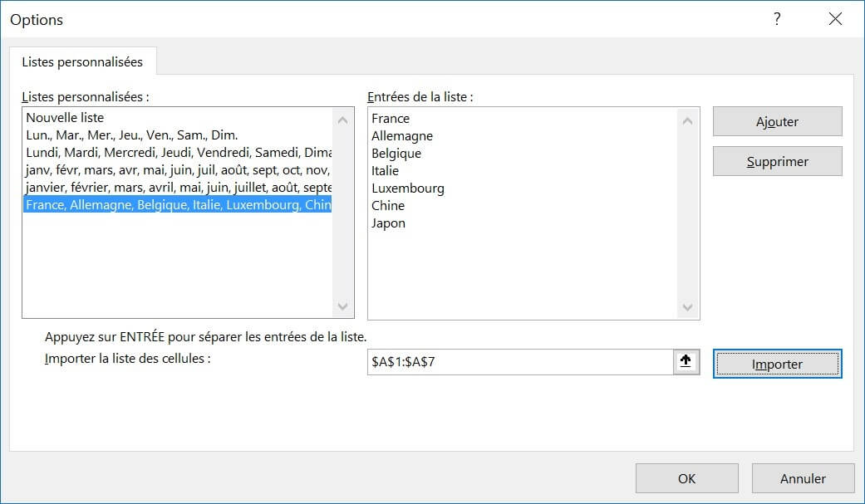The image size is (865, 504).
Task: Cancel with the Annuler button
Action: click(803, 478)
